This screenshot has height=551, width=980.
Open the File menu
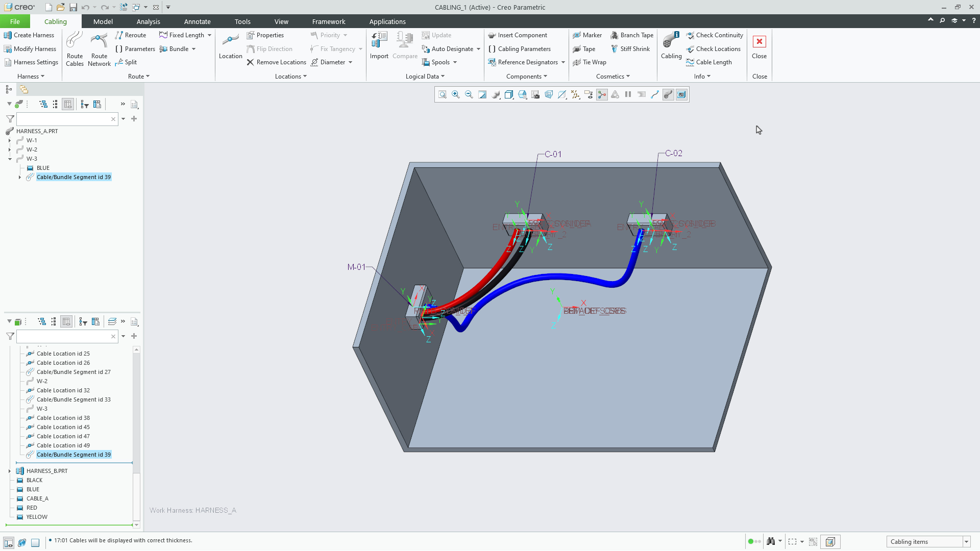click(15, 21)
